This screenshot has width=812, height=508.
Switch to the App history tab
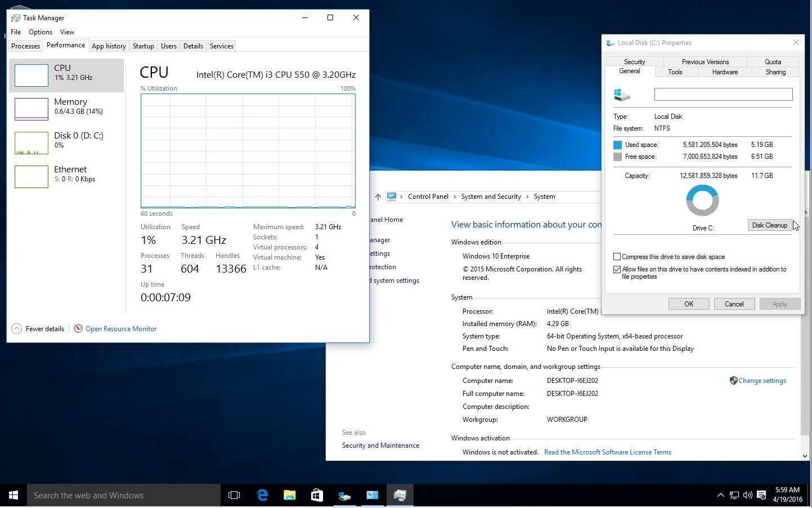coord(109,46)
